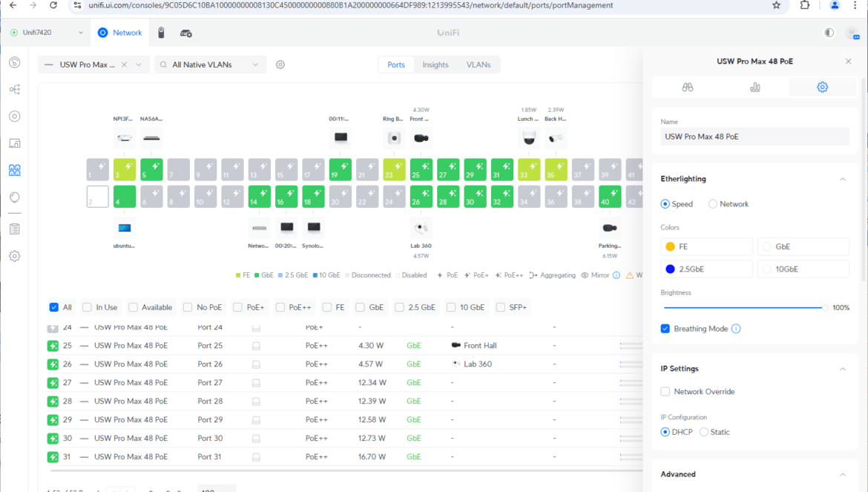Image resolution: width=868 pixels, height=492 pixels.
Task: Click the Ring doorbell icon above port 23
Action: pos(394,138)
